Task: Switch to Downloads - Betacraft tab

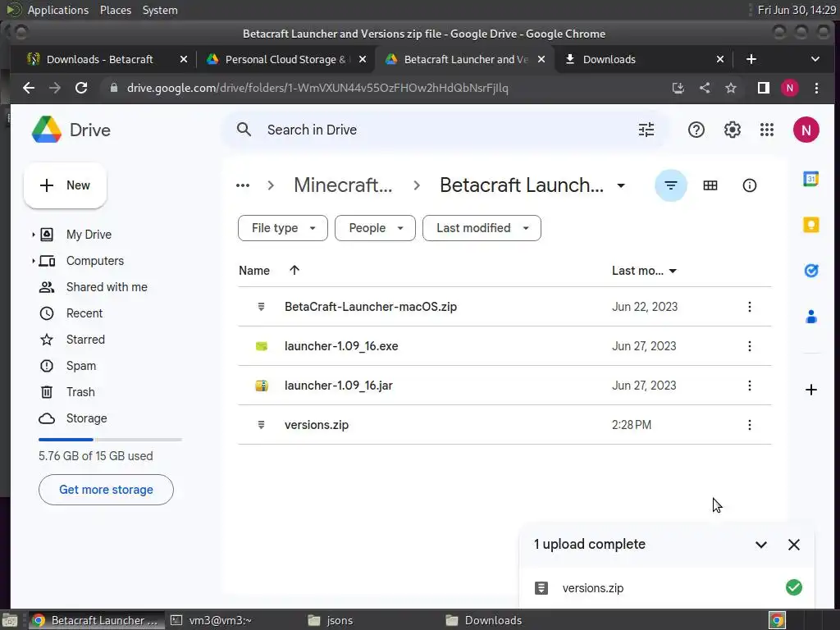Action: [99, 59]
